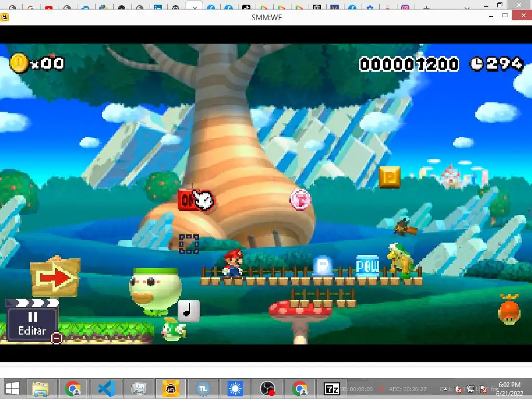Image resolution: width=532 pixels, height=399 pixels.
Task: Click the yellow P block
Action: coord(390,177)
